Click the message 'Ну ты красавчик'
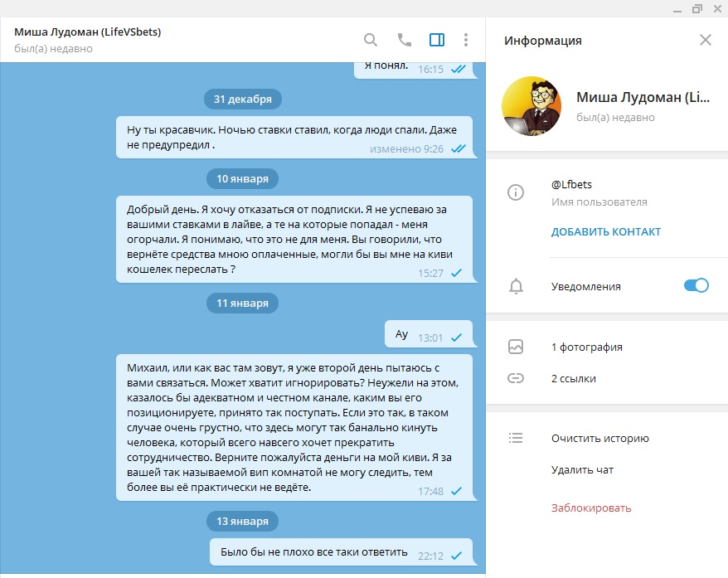Image resolution: width=728 pixels, height=578 pixels. 294,138
